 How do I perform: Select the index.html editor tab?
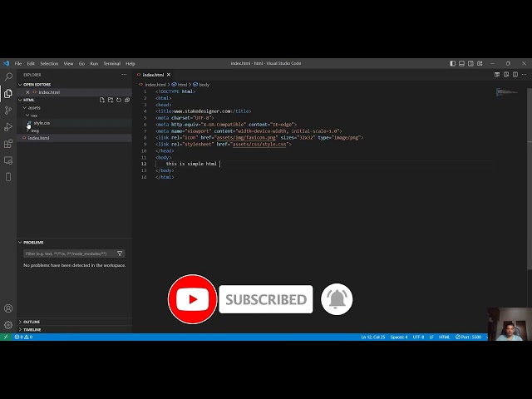click(x=153, y=75)
